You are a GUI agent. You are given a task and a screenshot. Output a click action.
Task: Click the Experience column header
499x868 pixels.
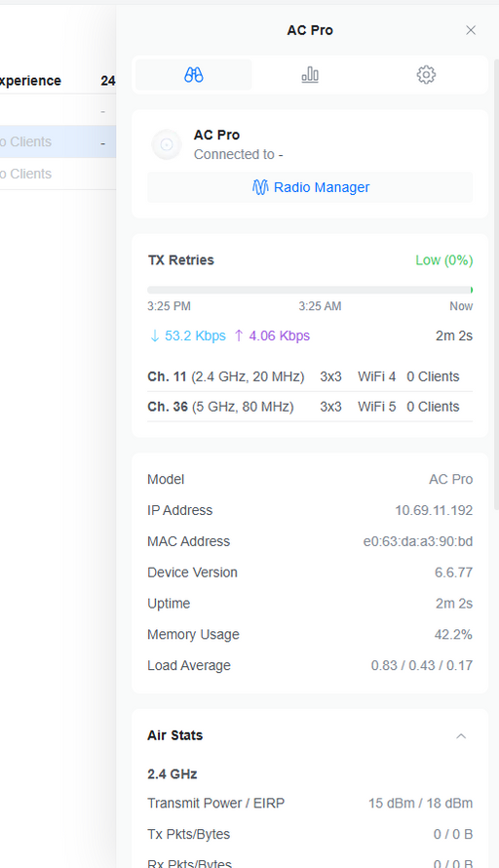pos(30,81)
